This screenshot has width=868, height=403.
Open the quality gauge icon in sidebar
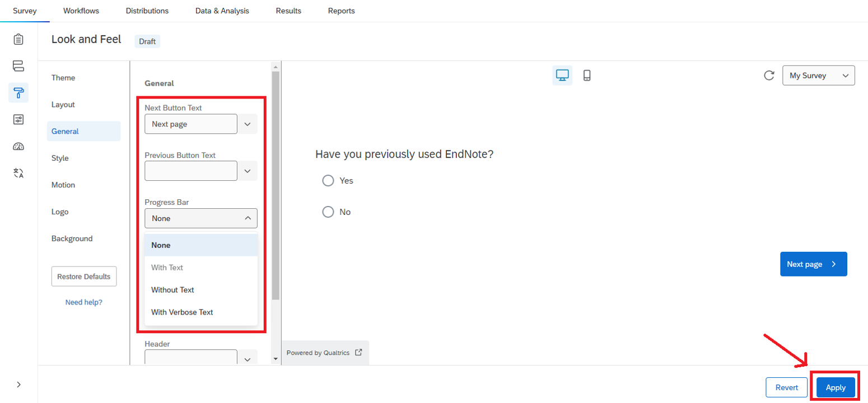click(x=18, y=147)
